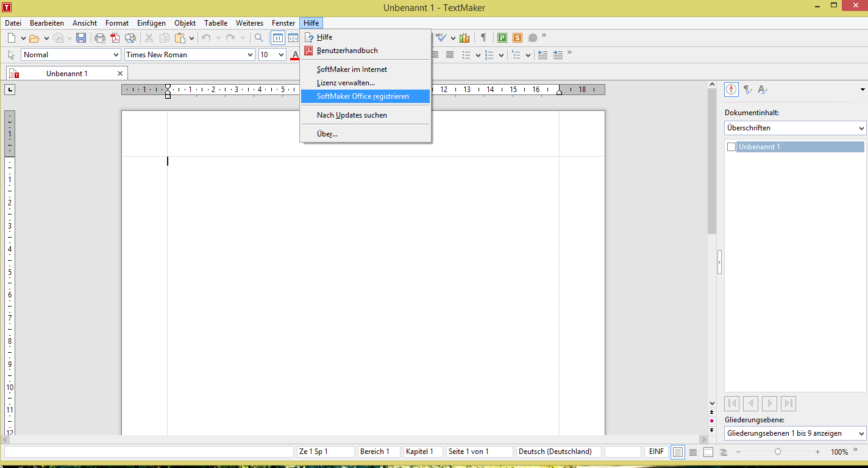Switch to the master pages view icon in status bar
Screen dimensions: 868x468
(x=708, y=452)
